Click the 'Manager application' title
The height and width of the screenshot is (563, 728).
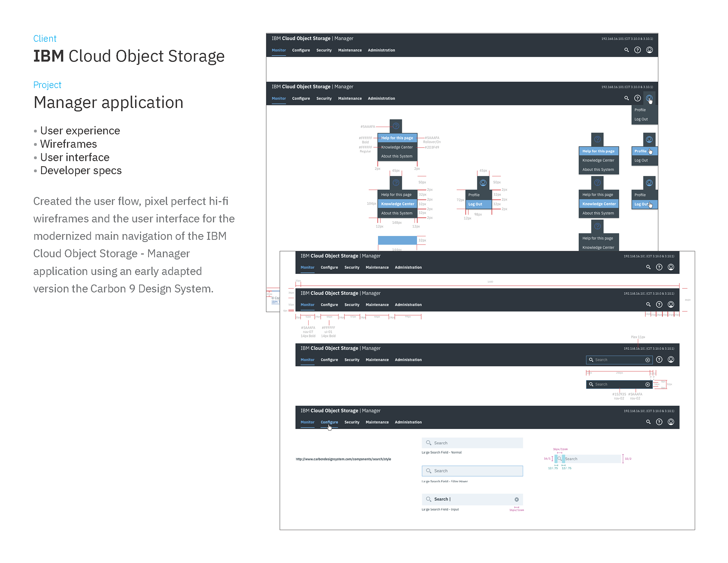coord(108,102)
